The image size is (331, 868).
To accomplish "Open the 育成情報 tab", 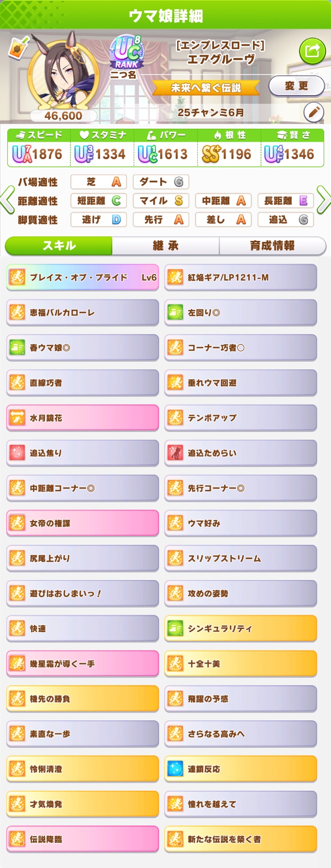I will [273, 245].
